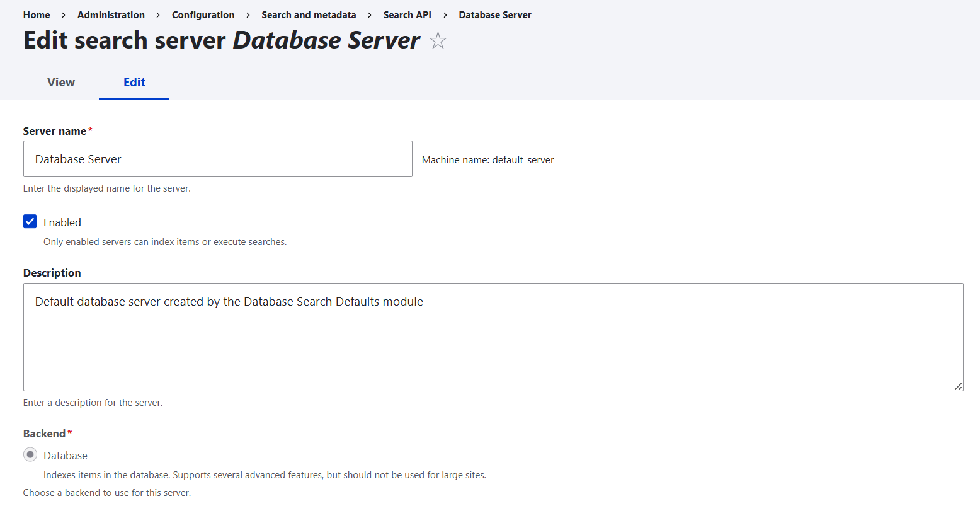Viewport: 980px width, 506px height.
Task: Open the Configuration breadcrumb link
Action: 203,14
